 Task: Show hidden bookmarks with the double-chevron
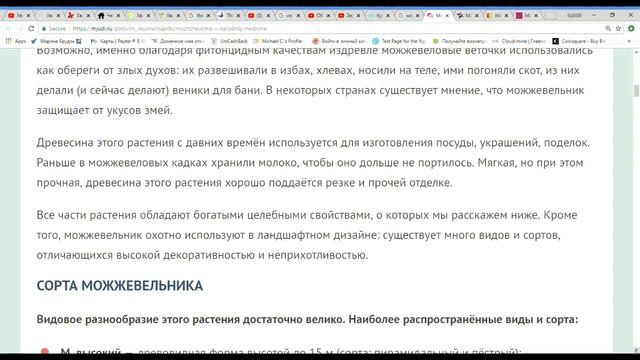point(629,41)
